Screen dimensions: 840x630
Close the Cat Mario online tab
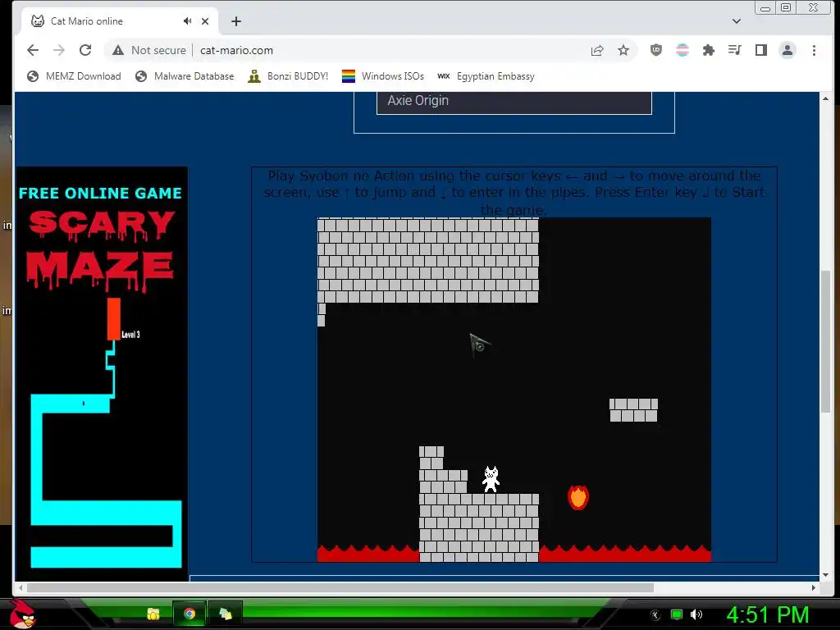click(x=205, y=21)
